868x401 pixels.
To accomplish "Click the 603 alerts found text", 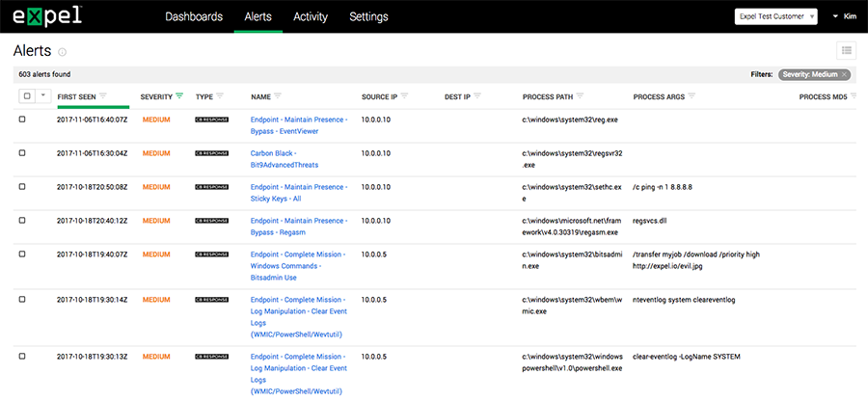I will point(44,74).
